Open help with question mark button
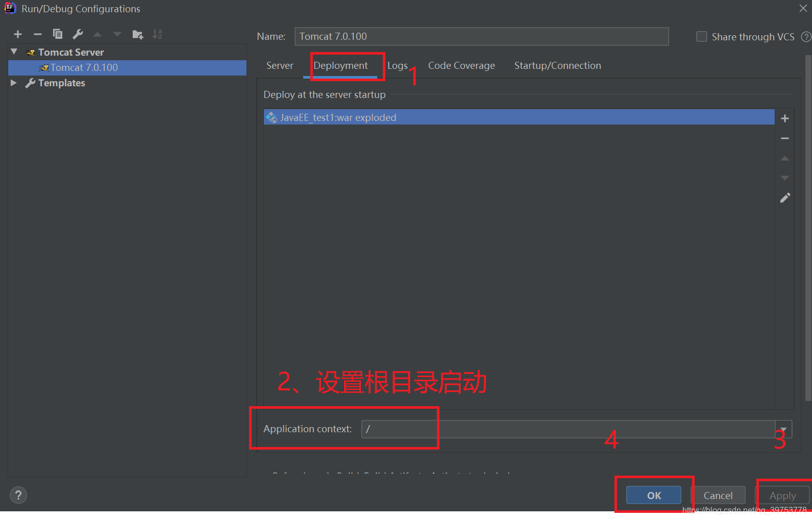The height and width of the screenshot is (520, 812). click(x=18, y=495)
